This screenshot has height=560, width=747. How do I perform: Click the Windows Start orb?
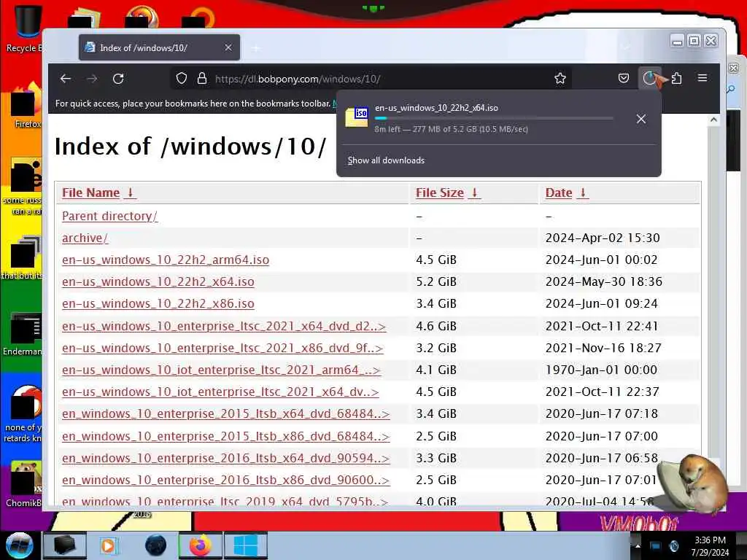[x=20, y=545]
